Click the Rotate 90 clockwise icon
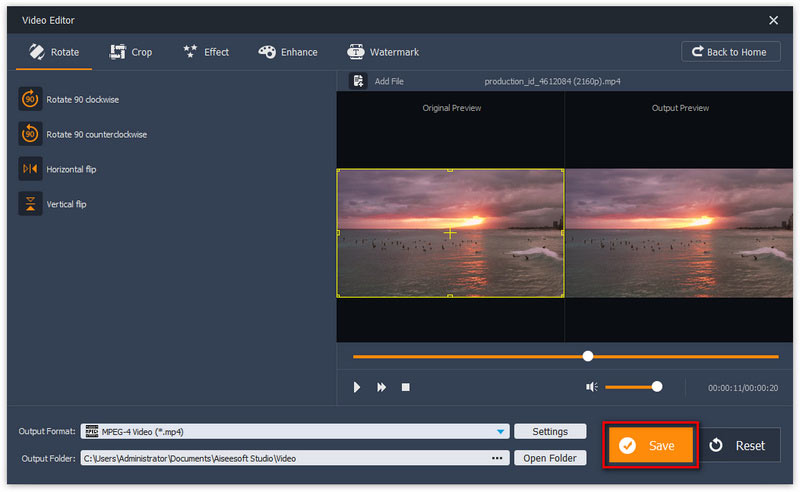 point(30,99)
